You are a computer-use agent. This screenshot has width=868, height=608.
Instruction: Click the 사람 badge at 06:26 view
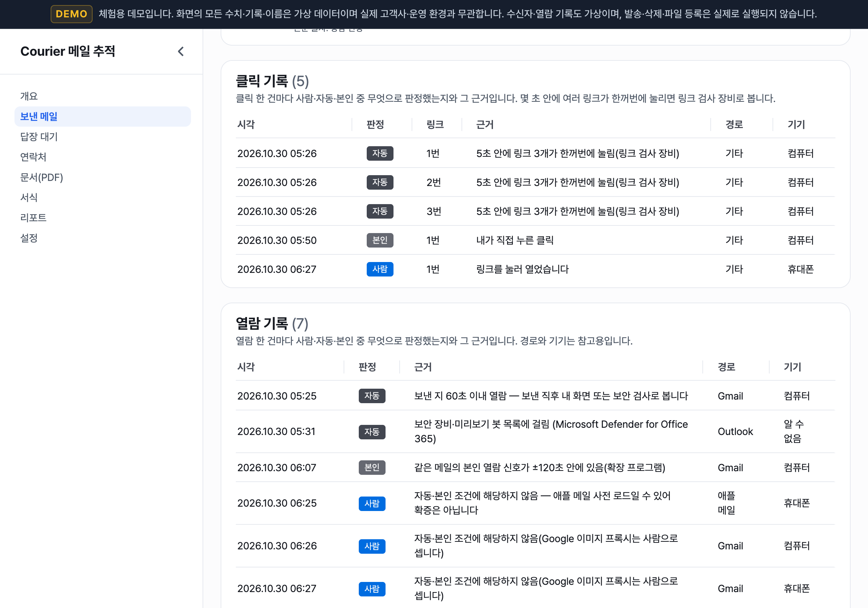372,546
